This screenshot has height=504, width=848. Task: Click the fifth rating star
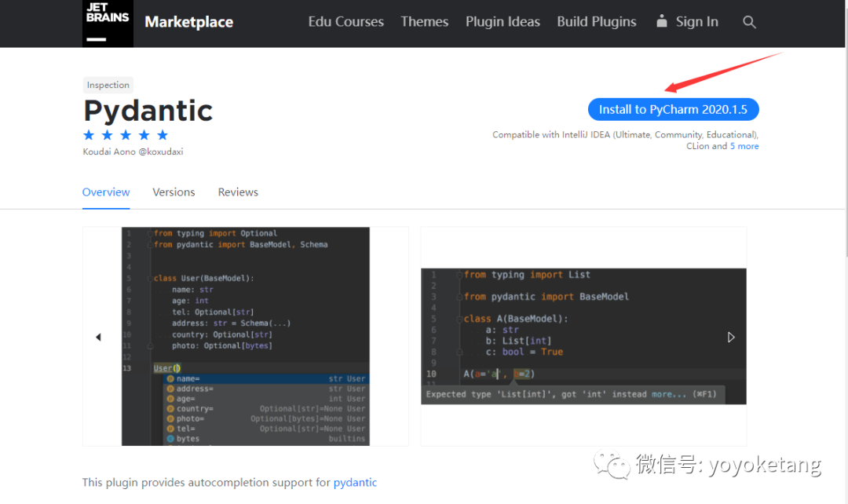coord(163,135)
